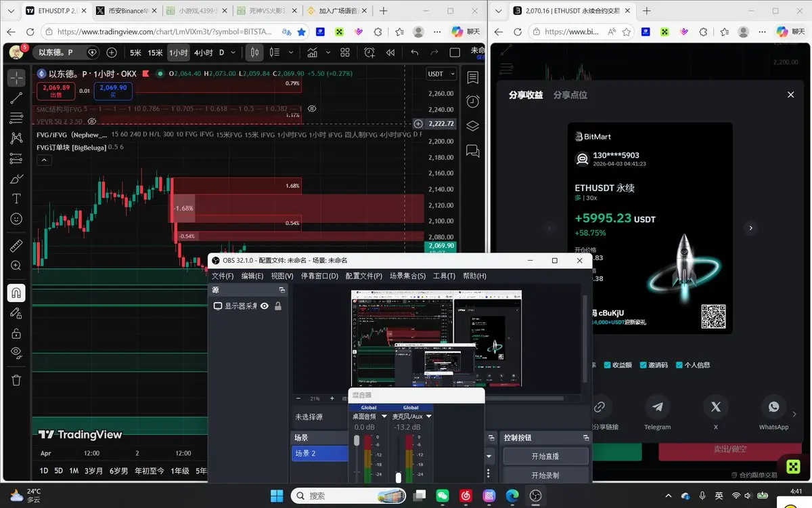Open OBS 文件(F) menu
Screen dimensions: 812x508
click(223, 276)
